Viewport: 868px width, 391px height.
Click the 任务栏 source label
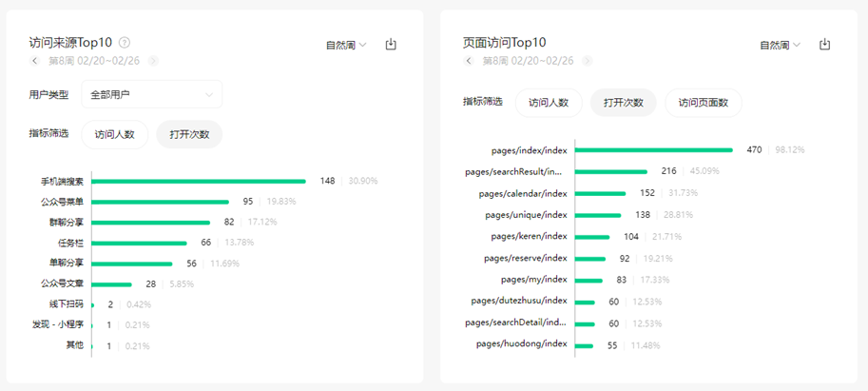(70, 243)
